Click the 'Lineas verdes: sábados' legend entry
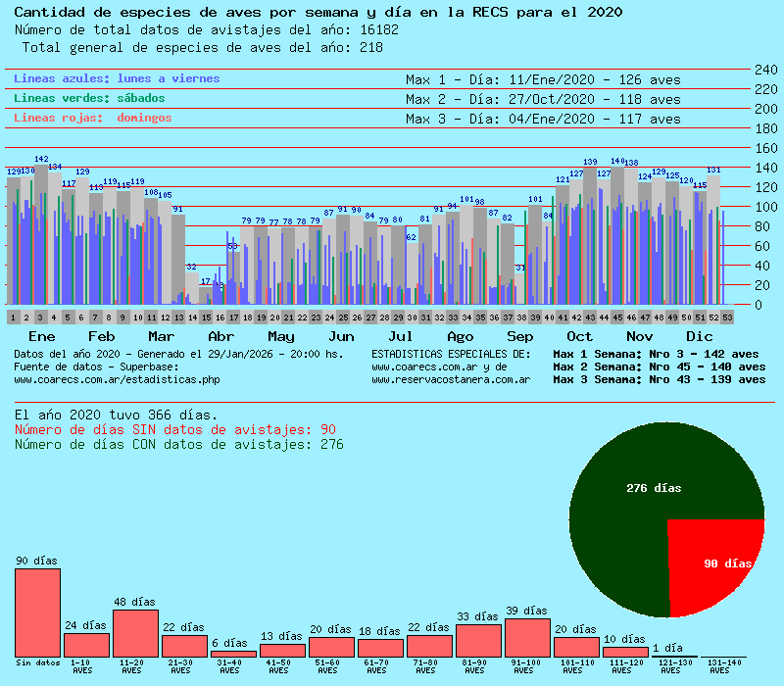Screen dimensions: 784x686 point(89,98)
